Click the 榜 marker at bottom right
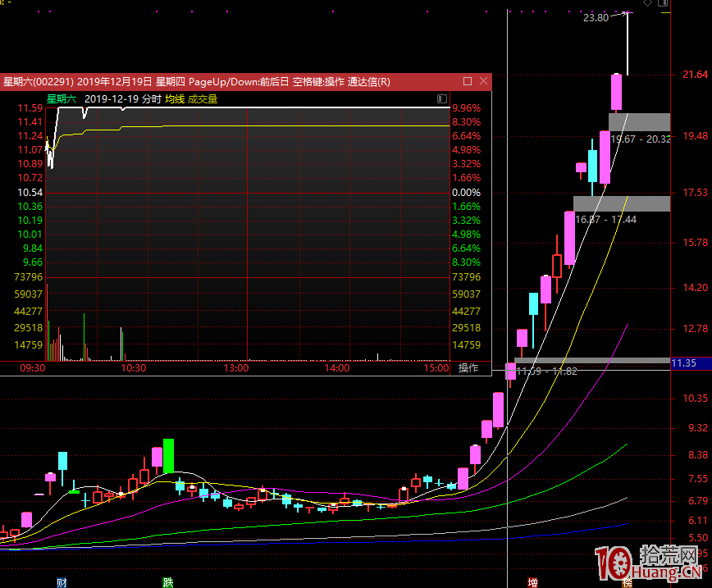712x588 pixels. (627, 582)
